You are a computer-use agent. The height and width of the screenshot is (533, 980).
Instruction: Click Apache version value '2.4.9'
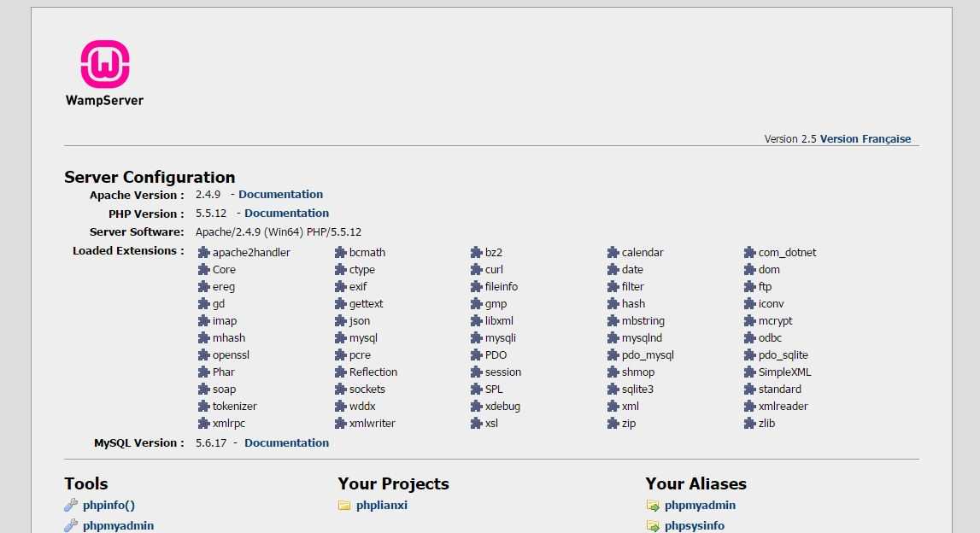tap(208, 195)
